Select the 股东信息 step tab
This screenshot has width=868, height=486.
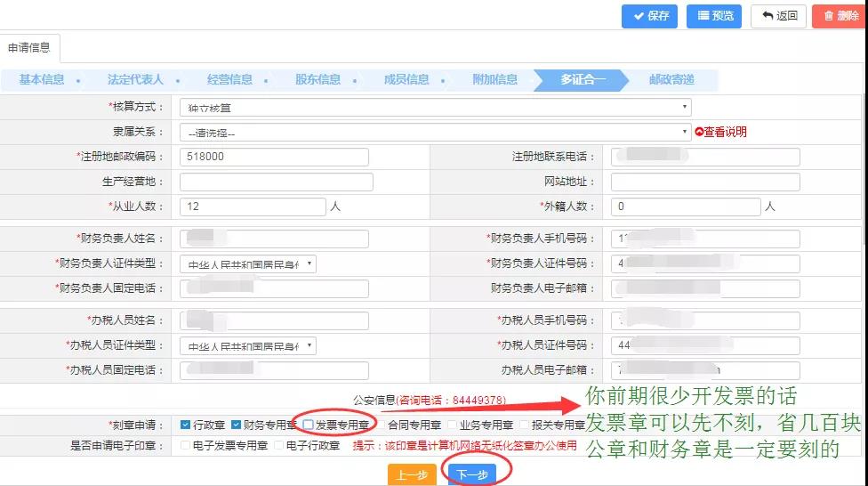point(317,80)
